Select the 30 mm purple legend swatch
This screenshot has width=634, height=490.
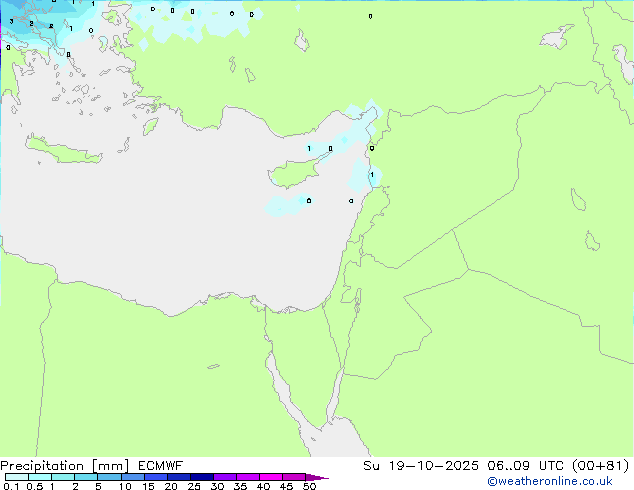tap(224, 477)
